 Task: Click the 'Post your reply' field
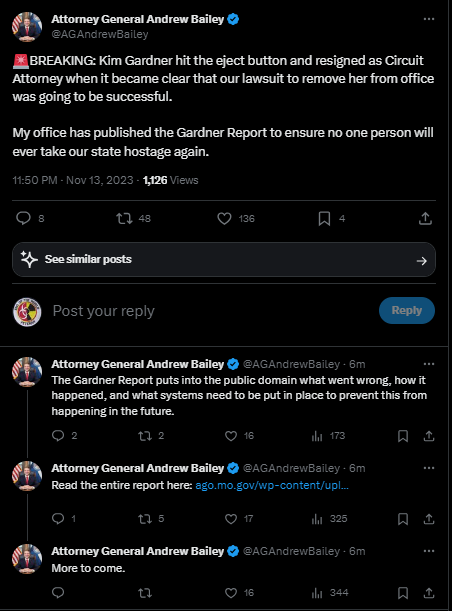coord(210,311)
